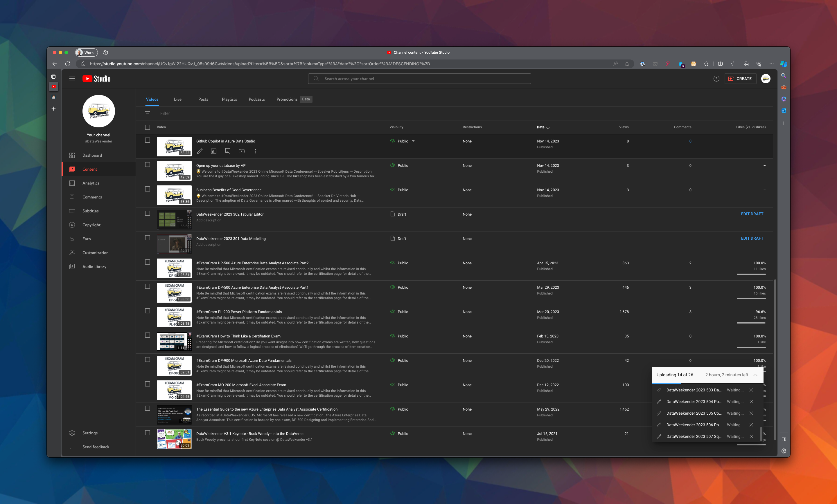Check the box for Open up your database by API
This screenshot has width=837, height=504.
(148, 165)
